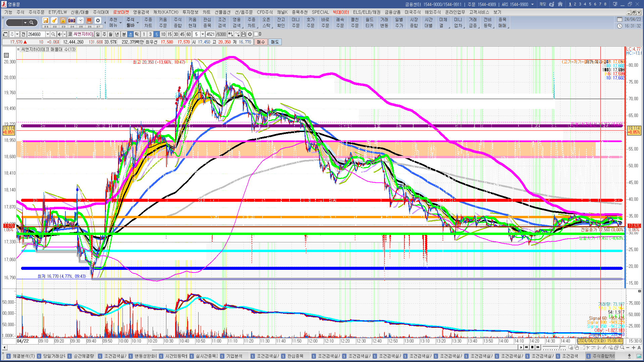This screenshot has width=644, height=362.
Task: Open the 추천메뉴 dropdown arrow
Action: click(x=120, y=23)
